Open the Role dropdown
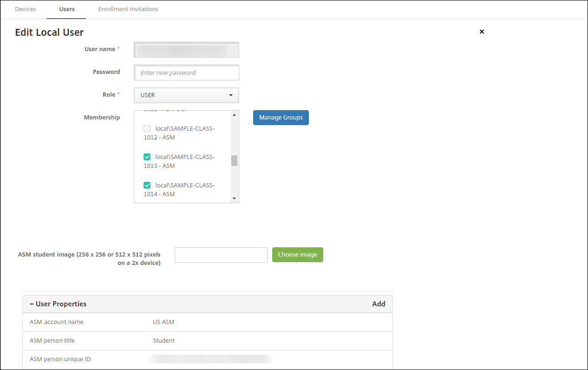The height and width of the screenshot is (370, 588). [186, 95]
